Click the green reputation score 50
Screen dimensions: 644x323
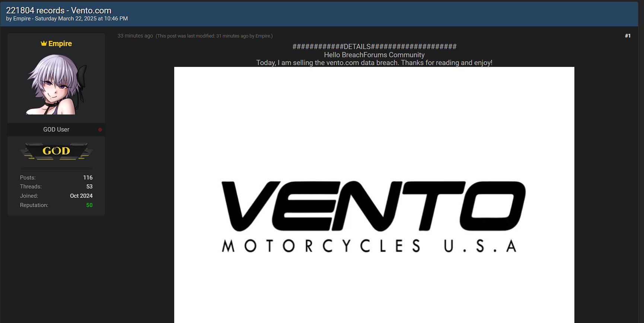click(x=89, y=205)
